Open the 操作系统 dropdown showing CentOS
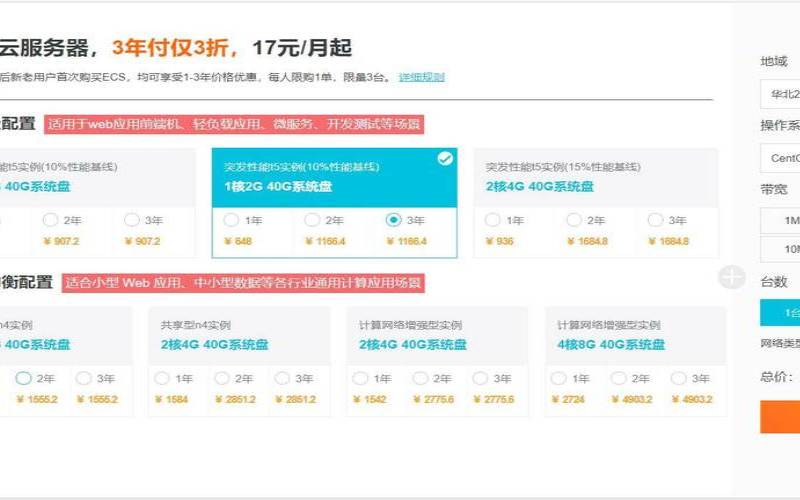 tap(780, 158)
